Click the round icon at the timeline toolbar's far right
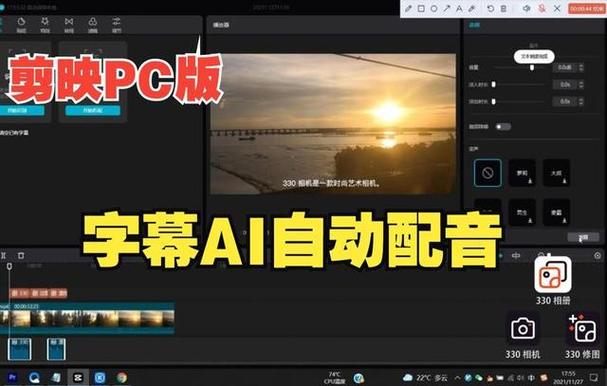This screenshot has height=386, width=607. tap(597, 256)
